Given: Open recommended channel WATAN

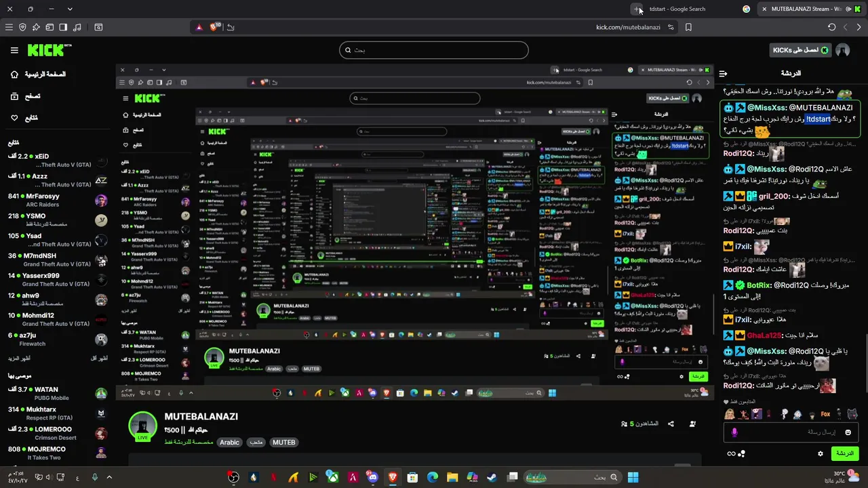Looking at the screenshot, I should pos(57,394).
